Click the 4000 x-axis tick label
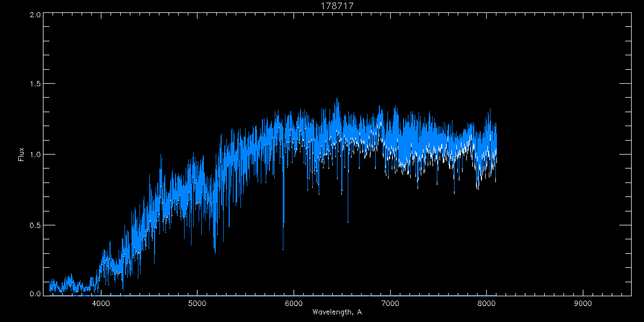 tap(101, 303)
